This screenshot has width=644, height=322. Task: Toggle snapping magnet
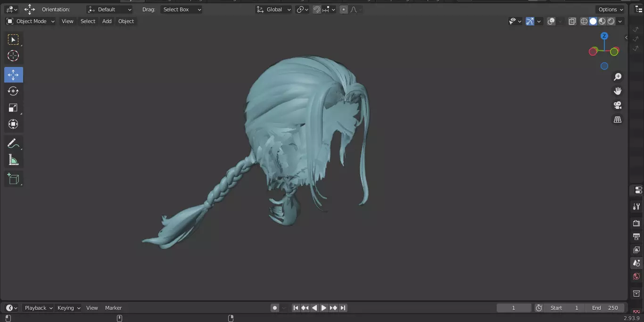[x=317, y=9]
